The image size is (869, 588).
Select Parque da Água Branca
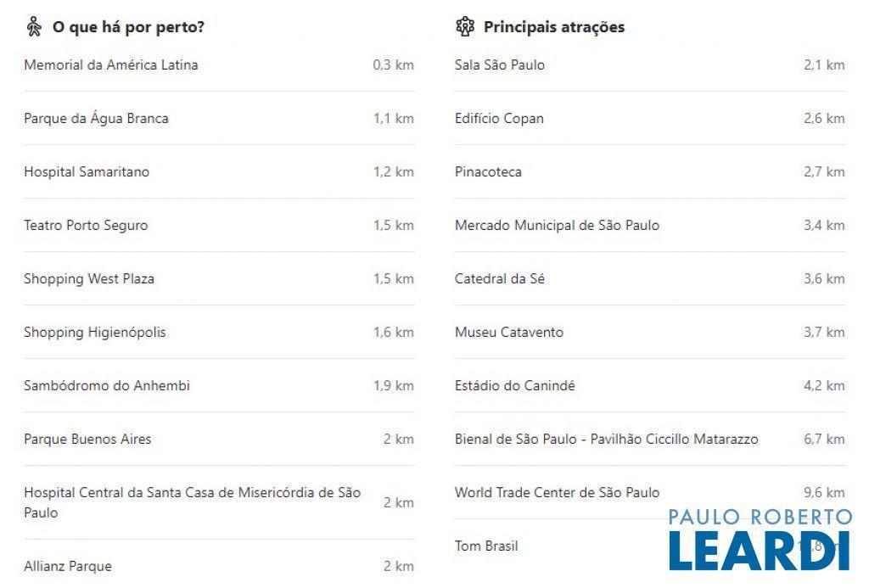coord(96,118)
